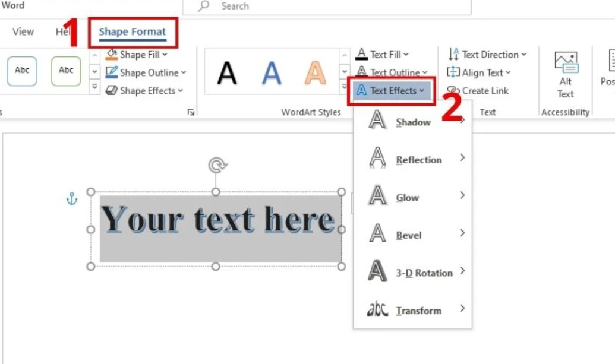
Task: Click the 3-D Rotation effect icon
Action: coord(377,271)
